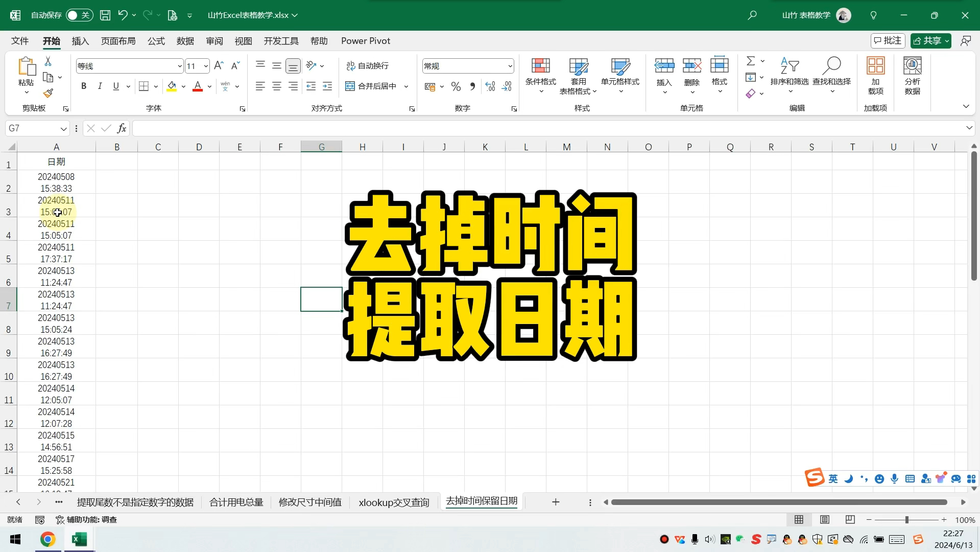Open the Insert (插入) tab
The height and width of the screenshot is (552, 980).
80,41
